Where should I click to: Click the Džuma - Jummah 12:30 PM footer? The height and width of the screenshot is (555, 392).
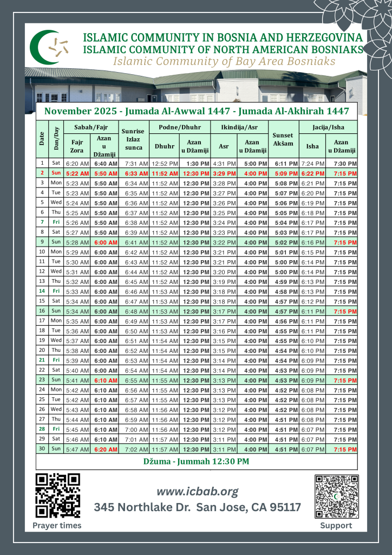point(197,461)
